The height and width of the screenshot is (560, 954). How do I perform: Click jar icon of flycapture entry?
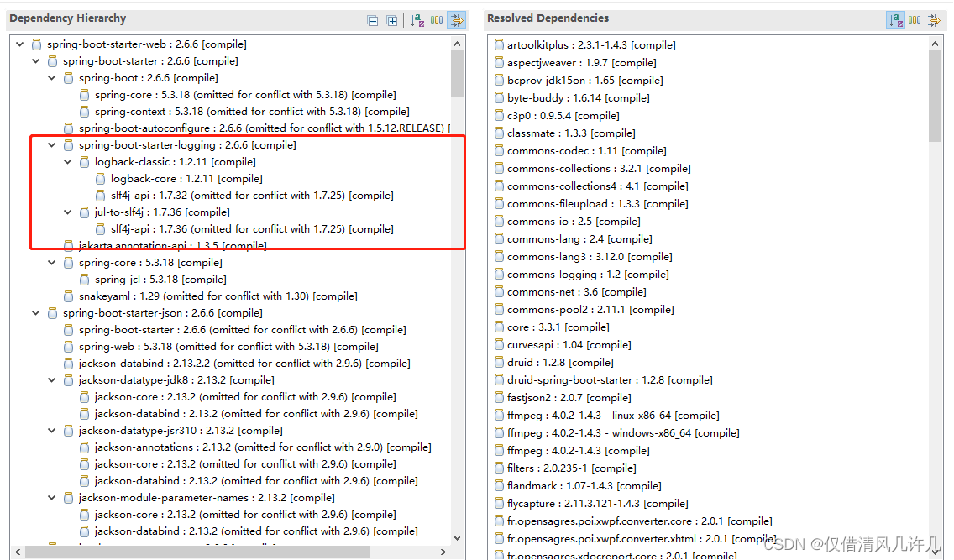click(x=500, y=504)
